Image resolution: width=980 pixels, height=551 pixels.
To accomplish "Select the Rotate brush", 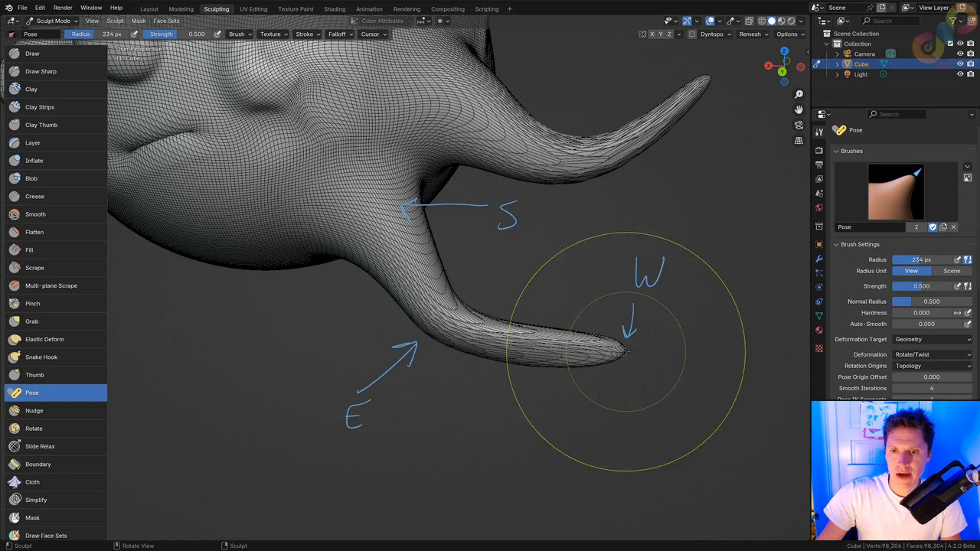I will pos(55,429).
